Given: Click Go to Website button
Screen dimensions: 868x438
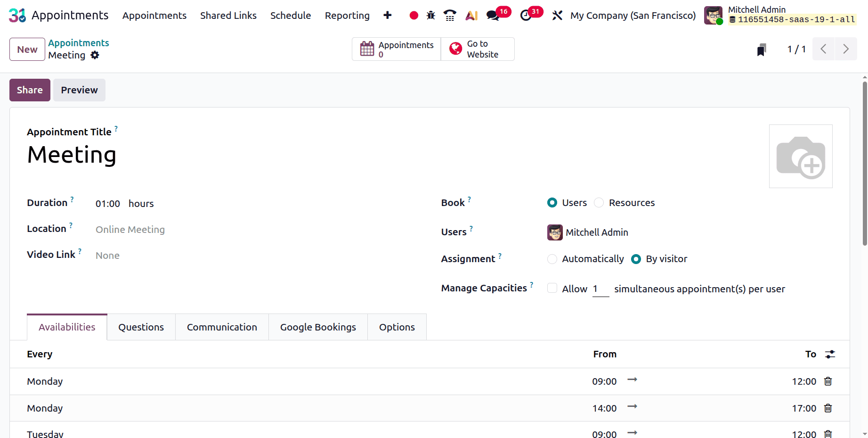Looking at the screenshot, I should click(x=478, y=49).
